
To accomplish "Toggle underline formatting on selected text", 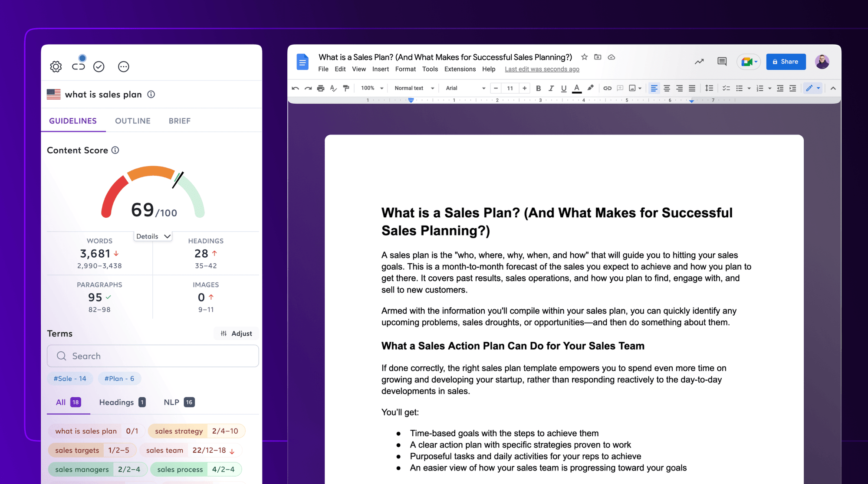I will click(564, 88).
